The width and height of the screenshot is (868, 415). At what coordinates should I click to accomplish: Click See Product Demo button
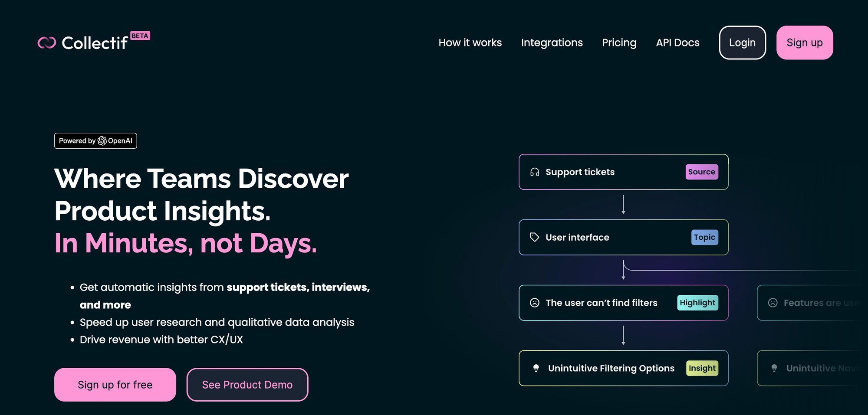(x=247, y=385)
